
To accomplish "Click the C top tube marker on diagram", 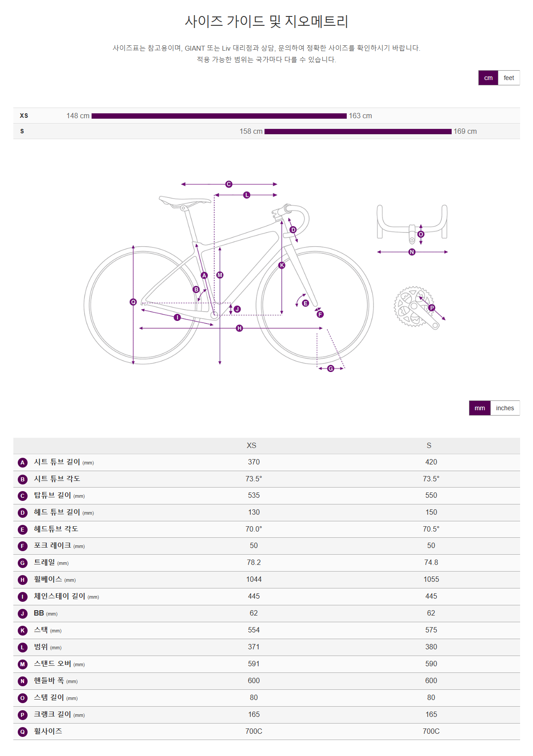I will coord(229,184).
